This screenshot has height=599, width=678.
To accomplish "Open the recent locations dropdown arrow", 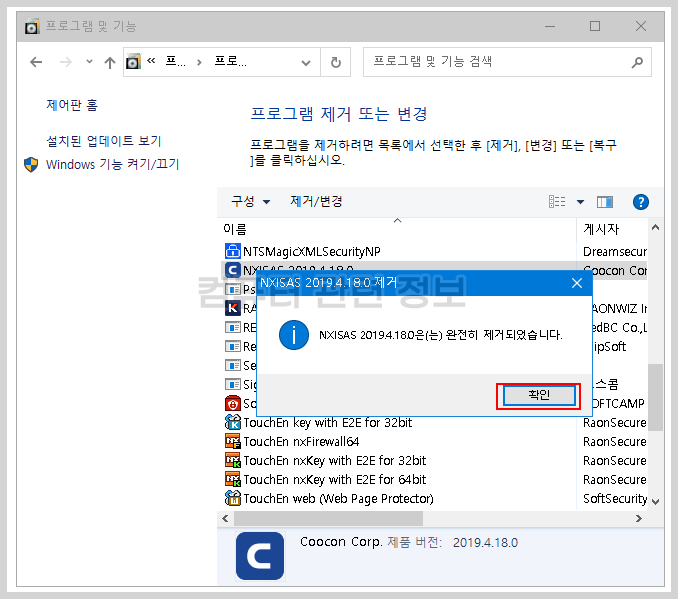I will point(89,62).
